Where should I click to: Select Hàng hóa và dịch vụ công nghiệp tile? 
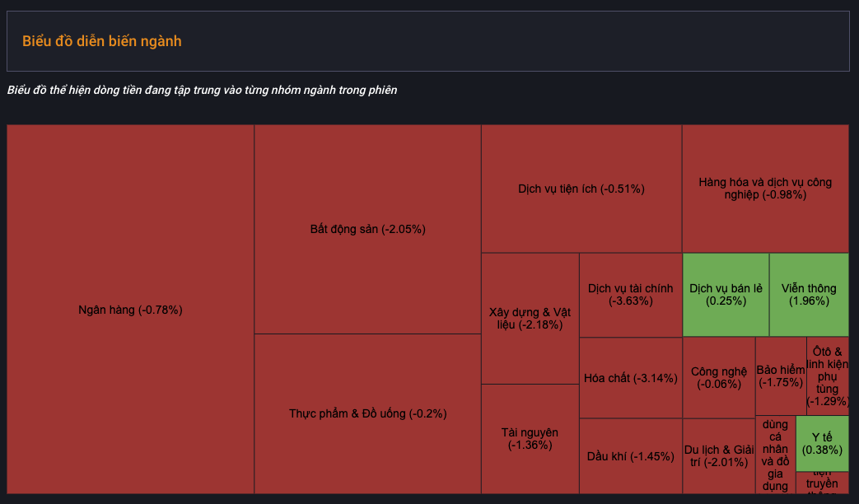(765, 189)
